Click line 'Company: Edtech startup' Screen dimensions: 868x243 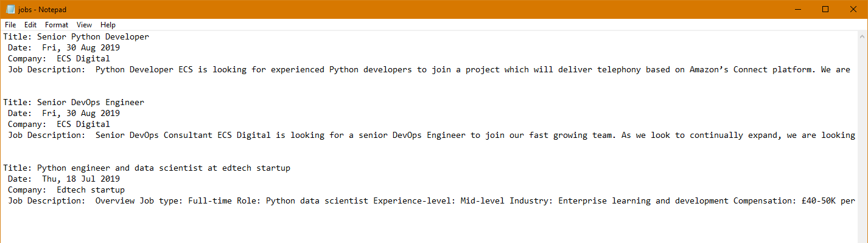click(66, 190)
